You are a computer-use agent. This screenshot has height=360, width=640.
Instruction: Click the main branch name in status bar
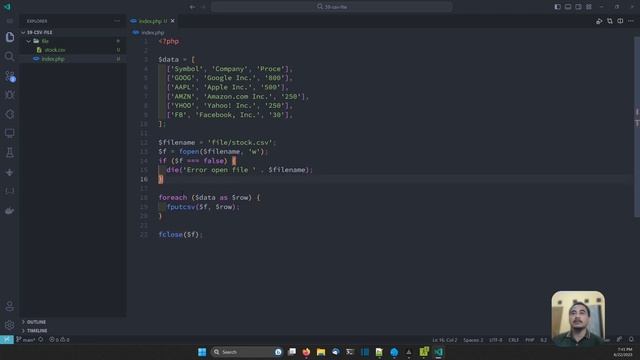tap(25, 340)
